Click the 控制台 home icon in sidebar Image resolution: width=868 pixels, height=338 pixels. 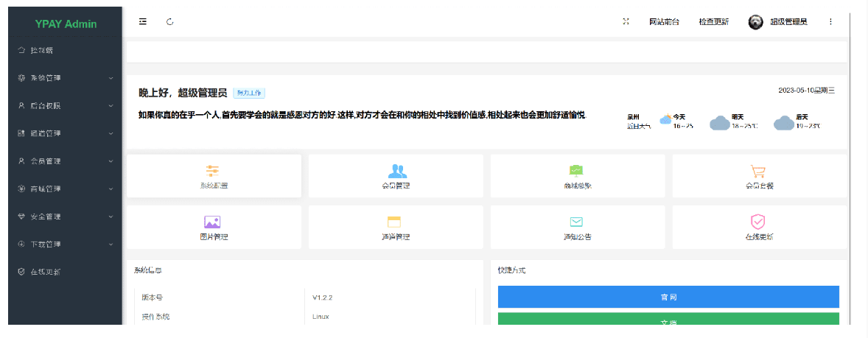tap(21, 50)
